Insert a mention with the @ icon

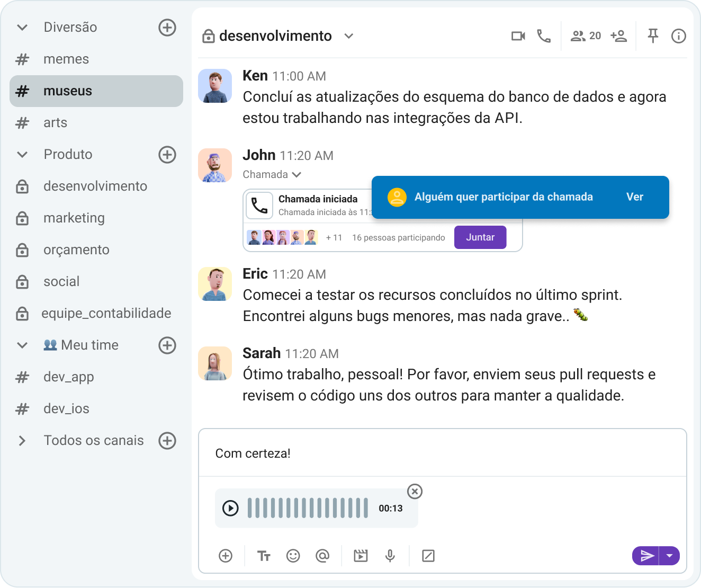tap(323, 556)
